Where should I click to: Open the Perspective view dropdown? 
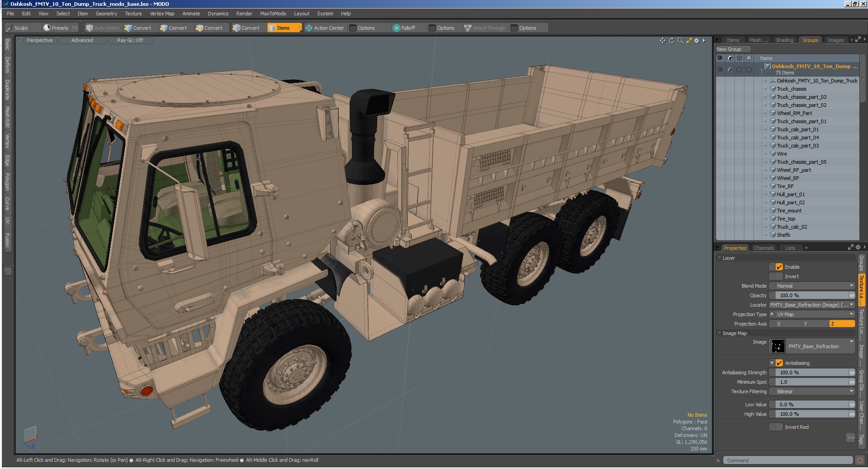coord(40,40)
